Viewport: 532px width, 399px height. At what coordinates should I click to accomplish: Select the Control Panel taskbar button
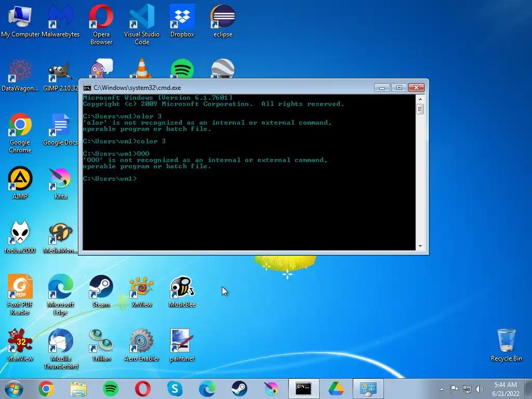click(x=368, y=389)
